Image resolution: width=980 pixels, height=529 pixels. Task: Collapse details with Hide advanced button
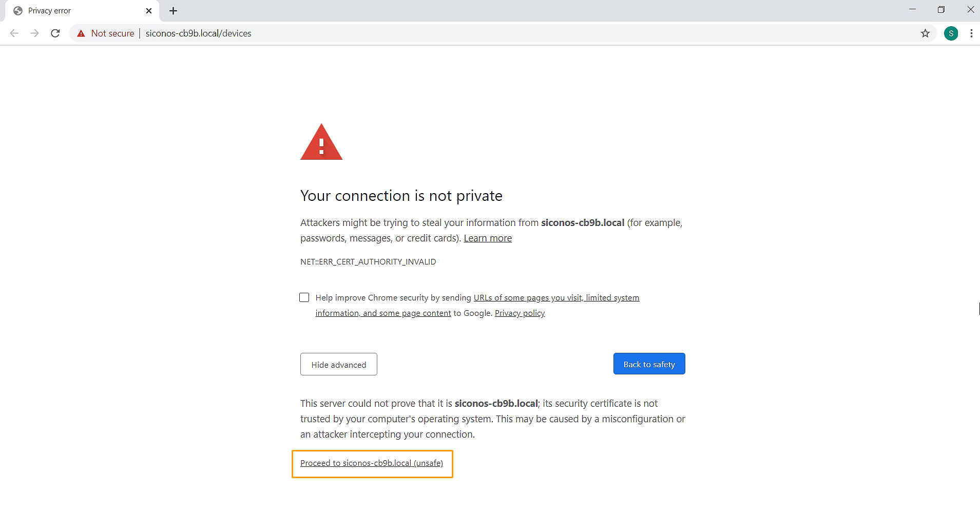tap(339, 365)
